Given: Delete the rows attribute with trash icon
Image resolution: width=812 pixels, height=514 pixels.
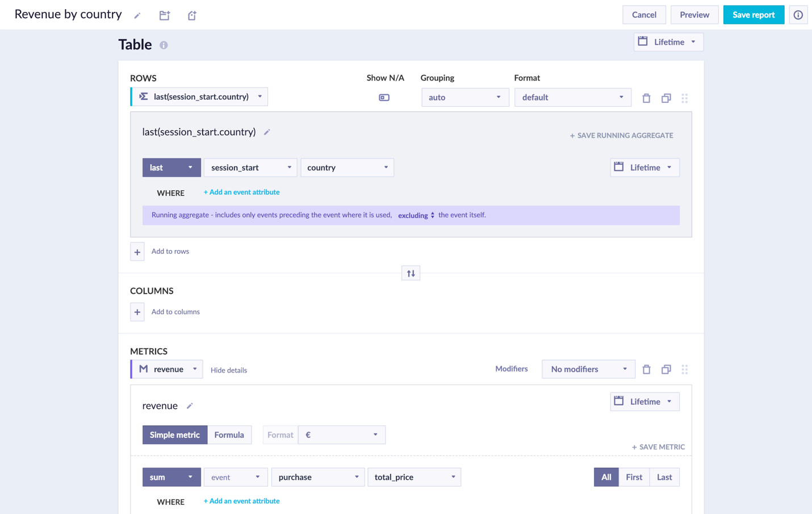Looking at the screenshot, I should pyautogui.click(x=646, y=98).
